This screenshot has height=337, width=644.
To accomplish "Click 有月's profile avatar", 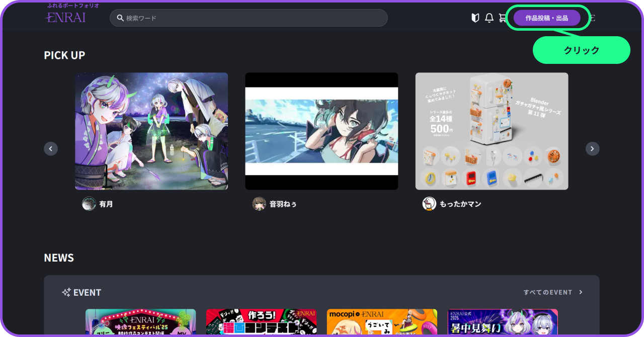I will pyautogui.click(x=89, y=204).
